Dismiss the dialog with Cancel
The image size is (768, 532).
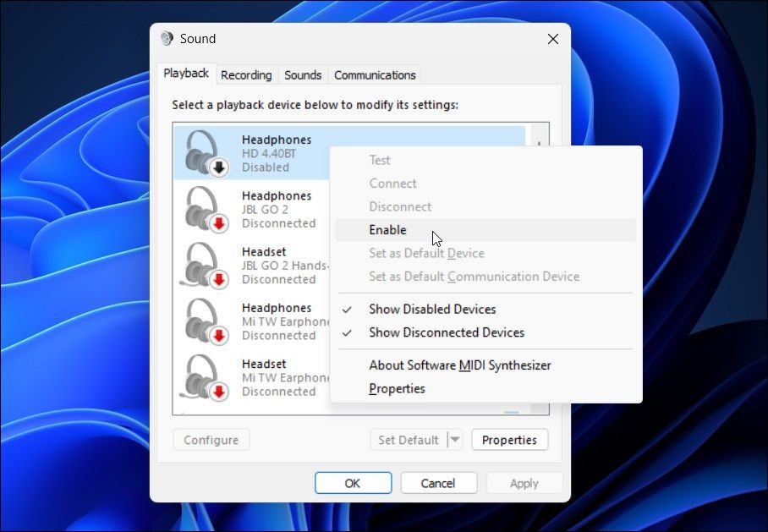(x=439, y=482)
